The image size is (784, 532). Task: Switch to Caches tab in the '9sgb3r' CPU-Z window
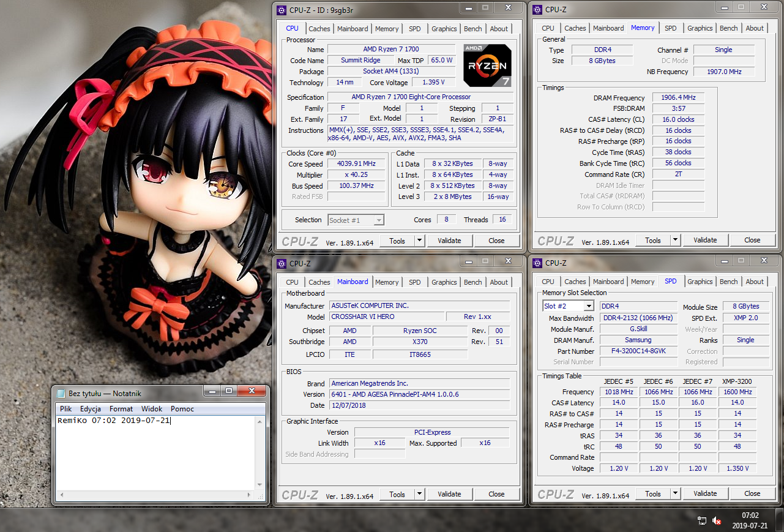[x=319, y=29]
